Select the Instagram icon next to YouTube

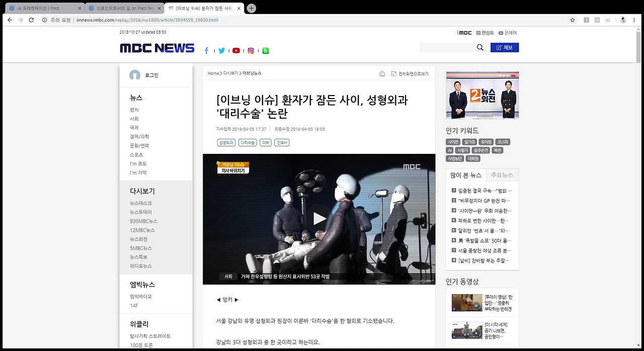pyautogui.click(x=251, y=50)
